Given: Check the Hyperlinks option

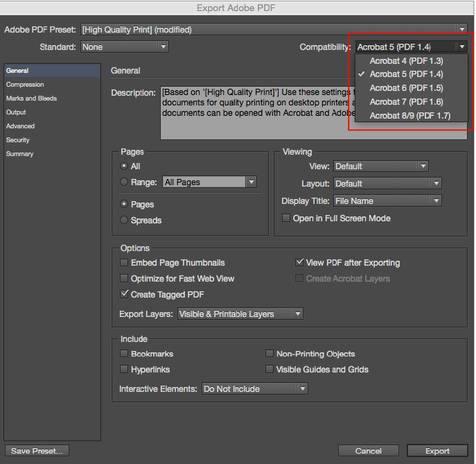Looking at the screenshot, I should click(x=124, y=369).
